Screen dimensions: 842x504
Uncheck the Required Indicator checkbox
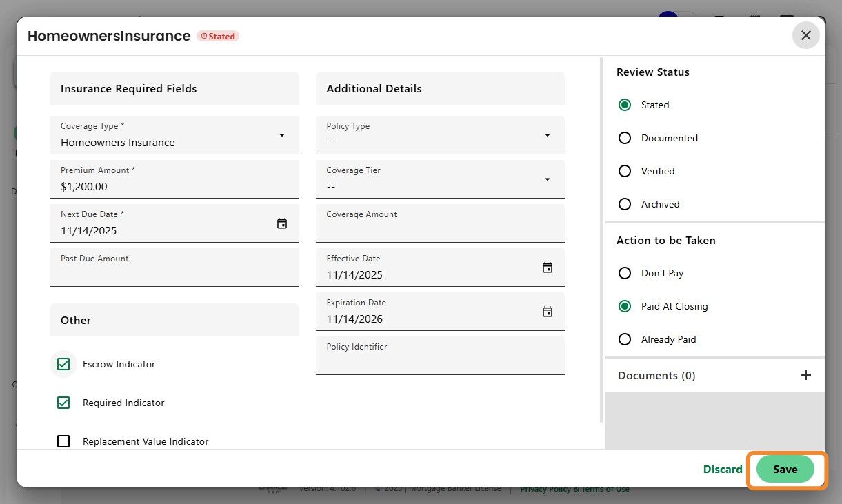pyautogui.click(x=63, y=403)
